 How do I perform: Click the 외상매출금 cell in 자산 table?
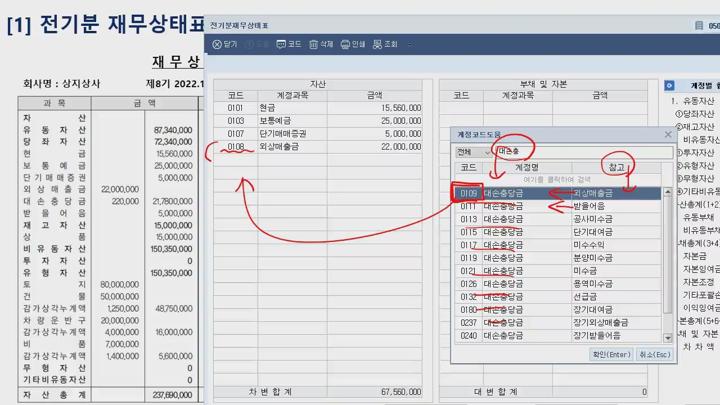point(292,146)
